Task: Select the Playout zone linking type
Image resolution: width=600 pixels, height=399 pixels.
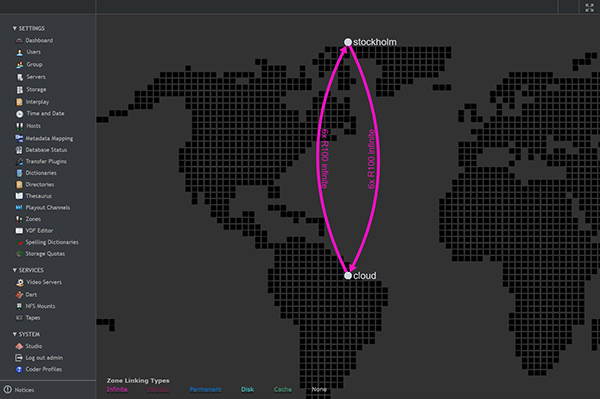Action: (158, 389)
